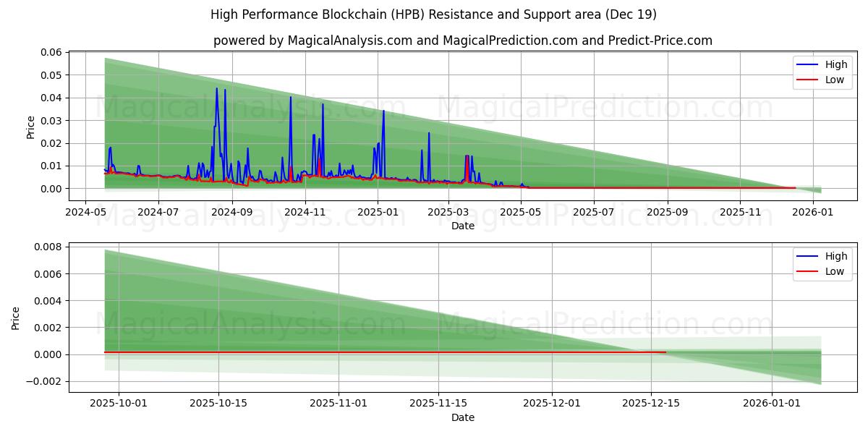Click the price spike near 2024-09
Viewport: 868px width, 434px height.
[216, 89]
